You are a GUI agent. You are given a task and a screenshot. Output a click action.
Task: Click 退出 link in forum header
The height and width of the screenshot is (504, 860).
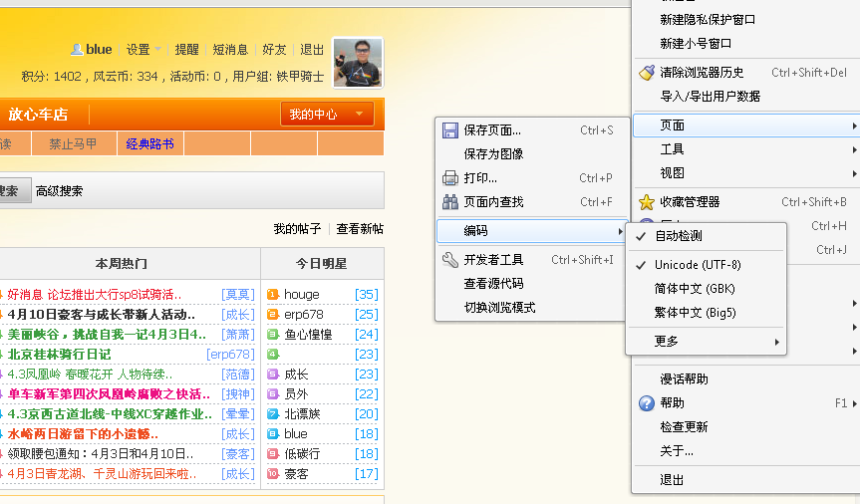click(312, 50)
